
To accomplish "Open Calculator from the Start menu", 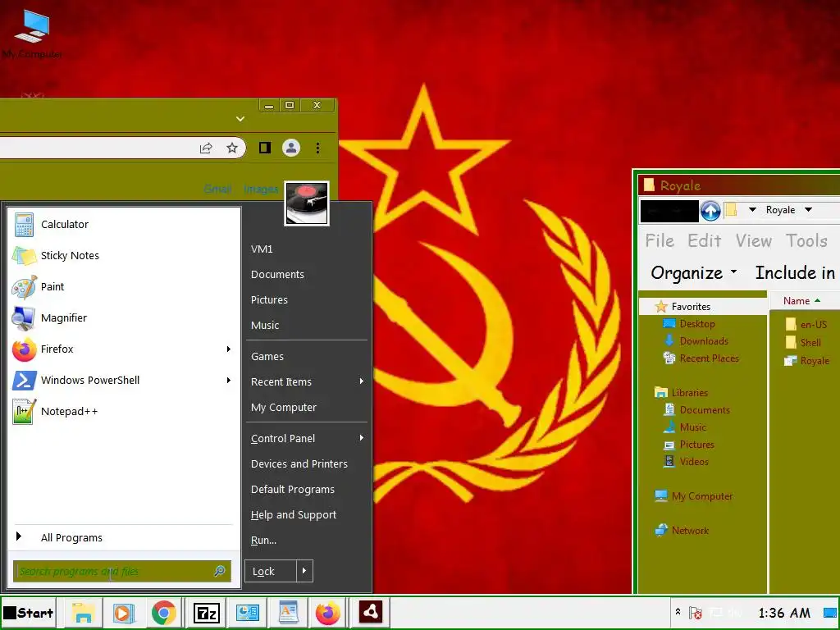I will tap(125, 225).
